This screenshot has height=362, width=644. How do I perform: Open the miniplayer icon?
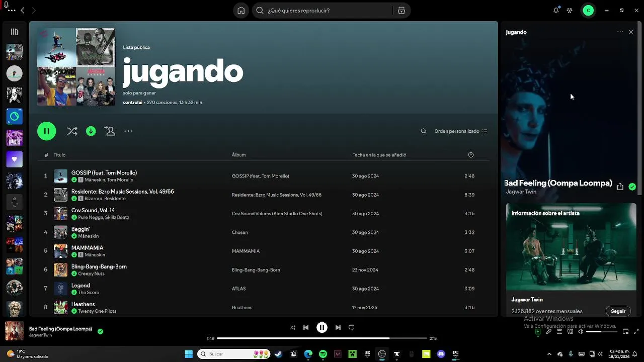pos(625,331)
